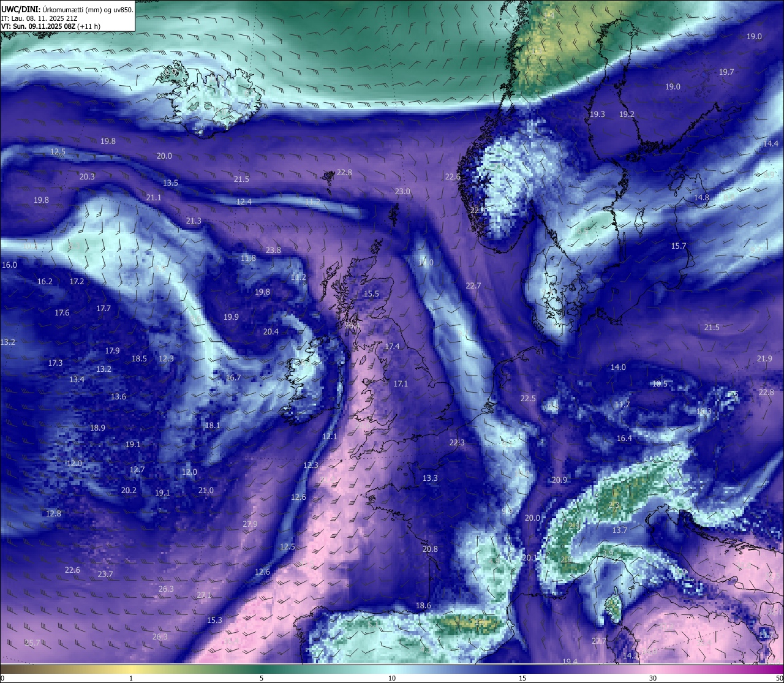Click the UWC/DINI title text
Viewport: 784px width, 683px height.
coord(67,10)
